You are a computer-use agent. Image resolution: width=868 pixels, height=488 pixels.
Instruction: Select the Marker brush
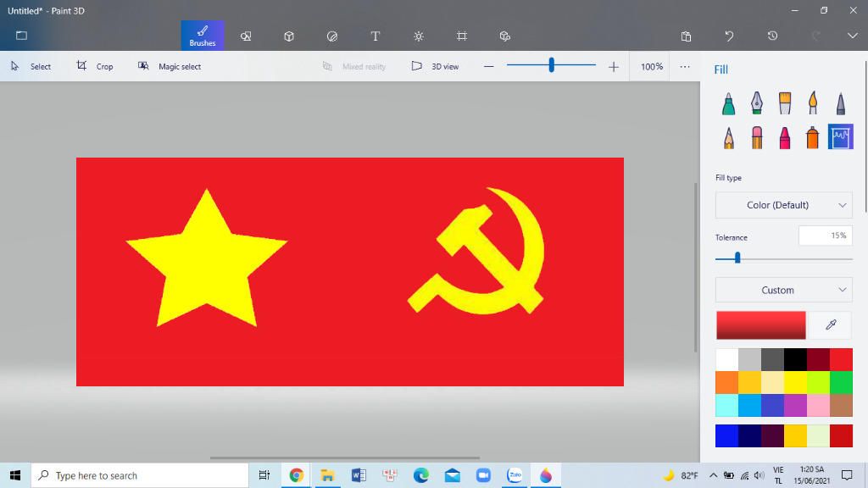(728, 103)
